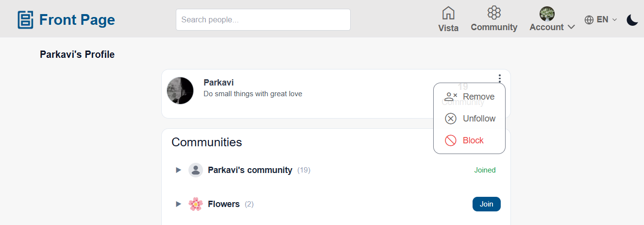644x225 pixels.
Task: Click the Front Page title link
Action: coord(77,20)
